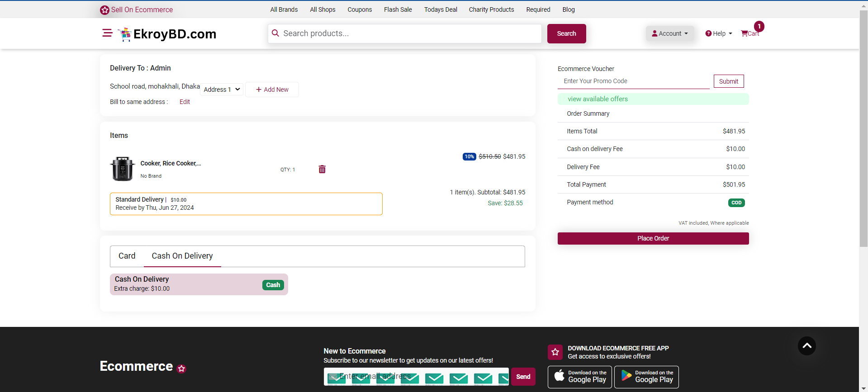
Task: Click the Rice Cooker product thumbnail
Action: pyautogui.click(x=122, y=169)
